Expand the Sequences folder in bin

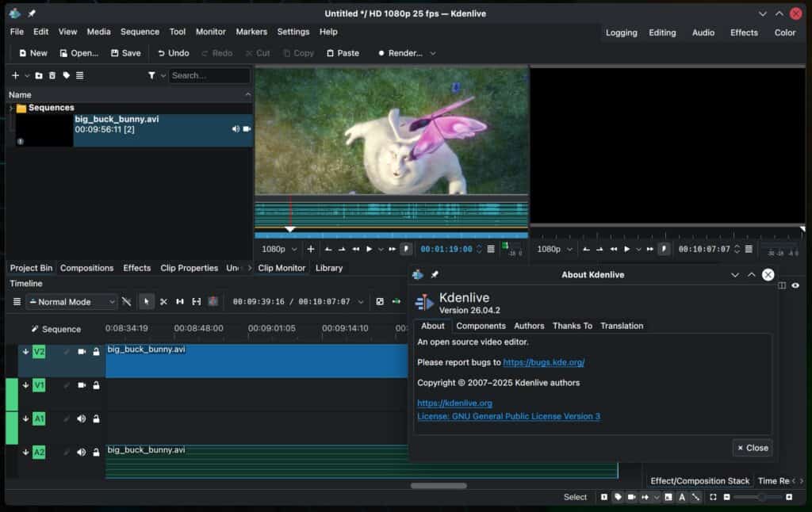pos(11,109)
